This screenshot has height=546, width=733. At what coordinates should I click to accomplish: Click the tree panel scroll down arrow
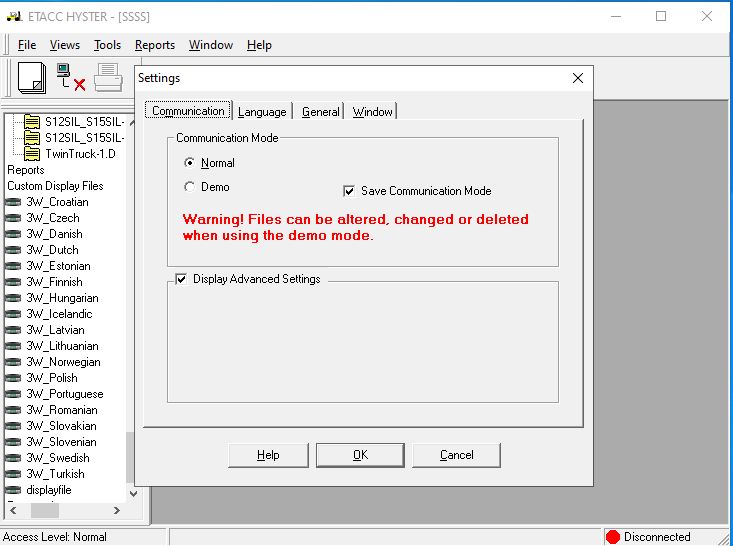coord(133,494)
